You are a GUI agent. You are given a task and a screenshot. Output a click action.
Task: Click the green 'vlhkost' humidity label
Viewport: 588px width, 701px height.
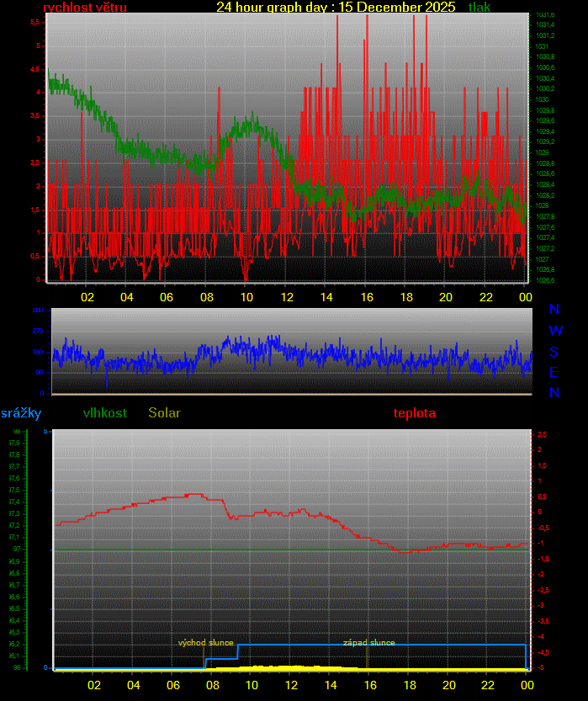click(105, 413)
